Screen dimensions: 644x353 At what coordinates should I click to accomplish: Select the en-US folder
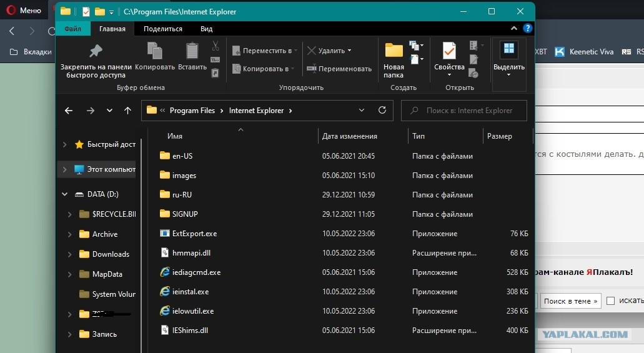[x=182, y=156]
